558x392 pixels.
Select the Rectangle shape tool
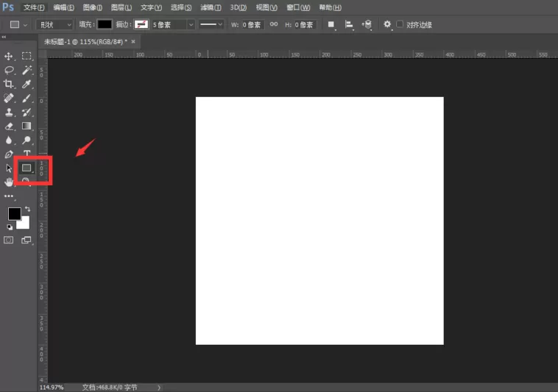coord(27,168)
